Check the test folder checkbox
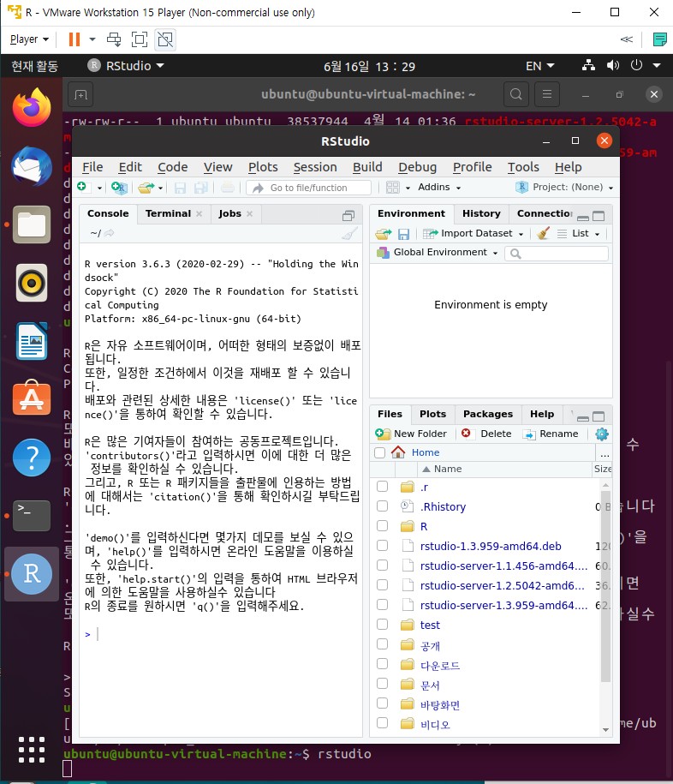The image size is (673, 784). click(382, 624)
